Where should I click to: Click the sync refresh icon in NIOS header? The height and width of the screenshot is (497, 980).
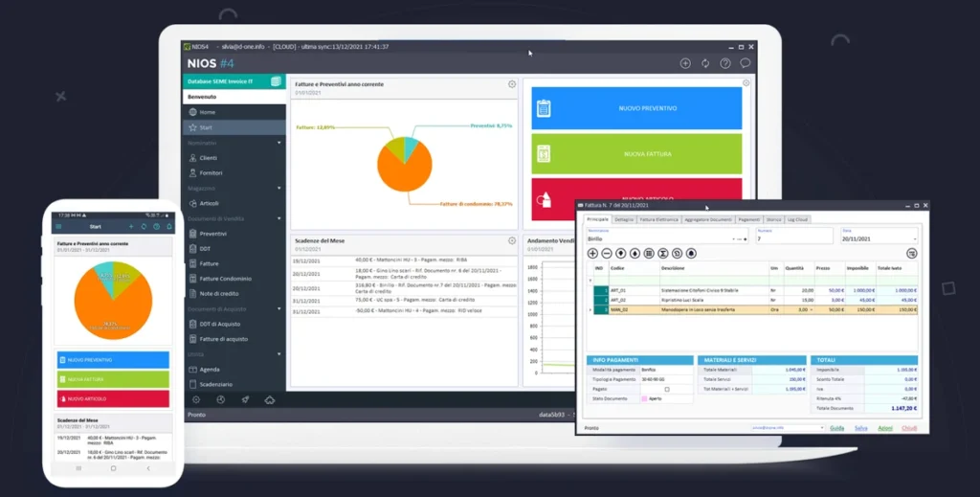705,63
